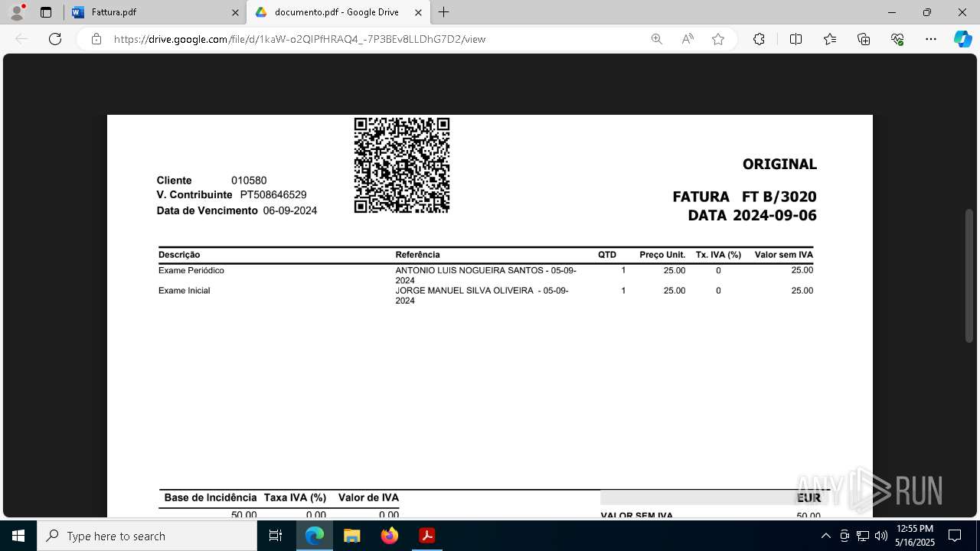The image size is (980, 551).
Task: Click the Valor de IVA header
Action: coord(368,498)
